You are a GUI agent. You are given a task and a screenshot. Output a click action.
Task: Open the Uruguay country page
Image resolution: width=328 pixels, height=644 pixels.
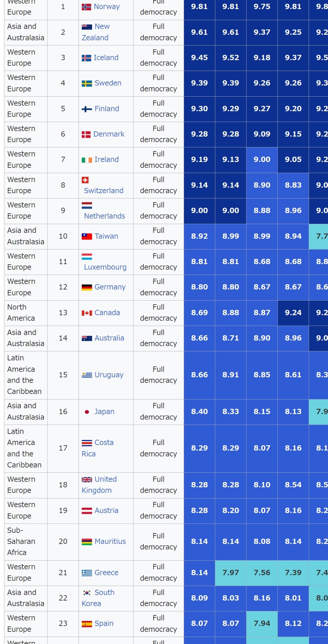109,375
